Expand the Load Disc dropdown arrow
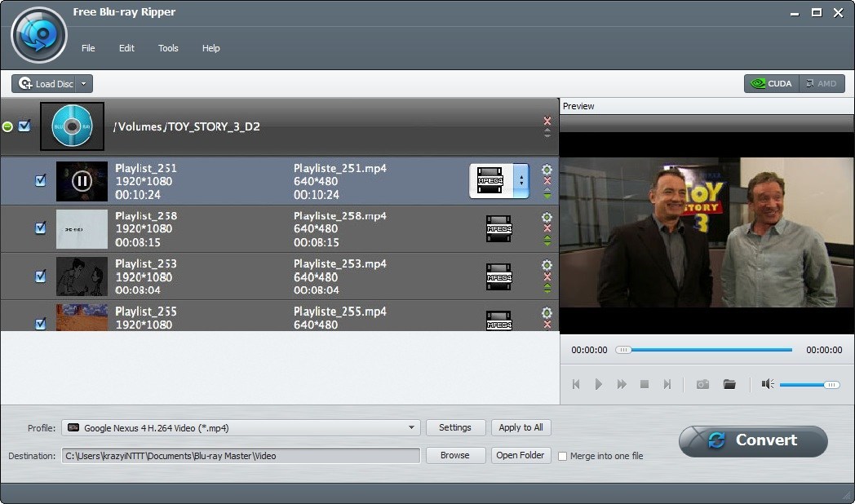 pyautogui.click(x=84, y=84)
